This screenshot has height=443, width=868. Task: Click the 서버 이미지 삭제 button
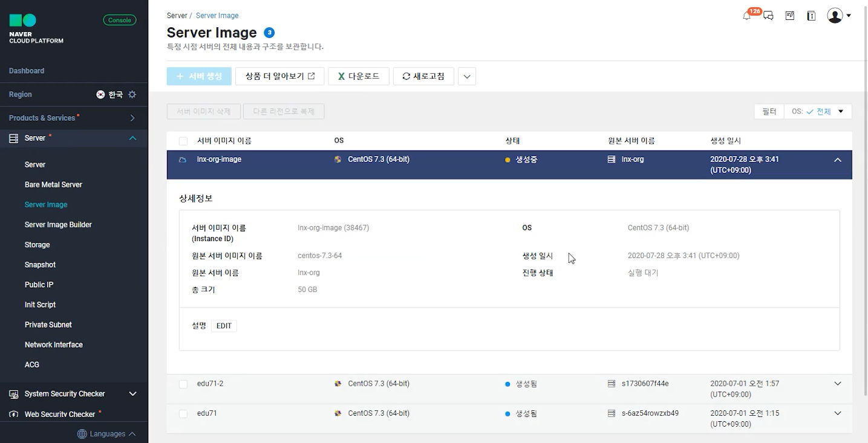[x=204, y=112]
